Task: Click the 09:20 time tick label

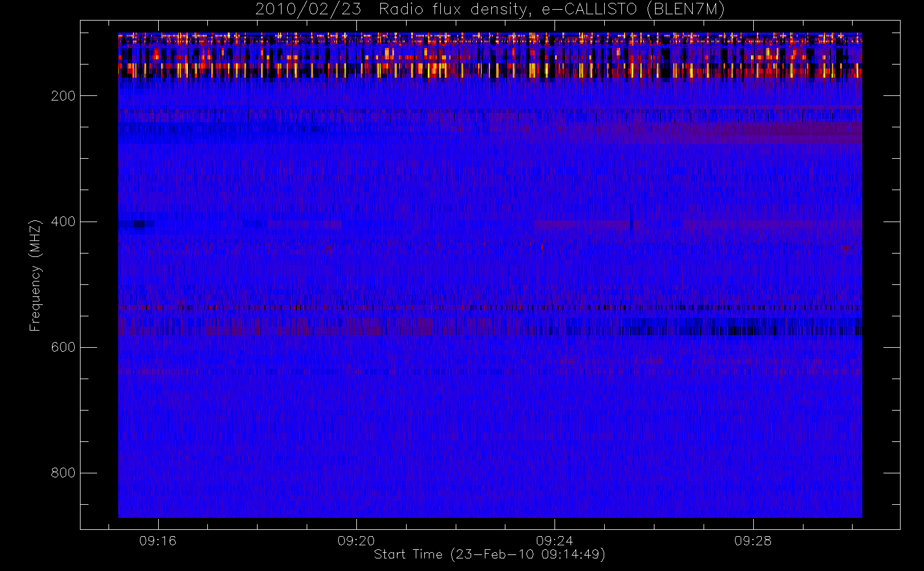Action: pyautogui.click(x=356, y=541)
